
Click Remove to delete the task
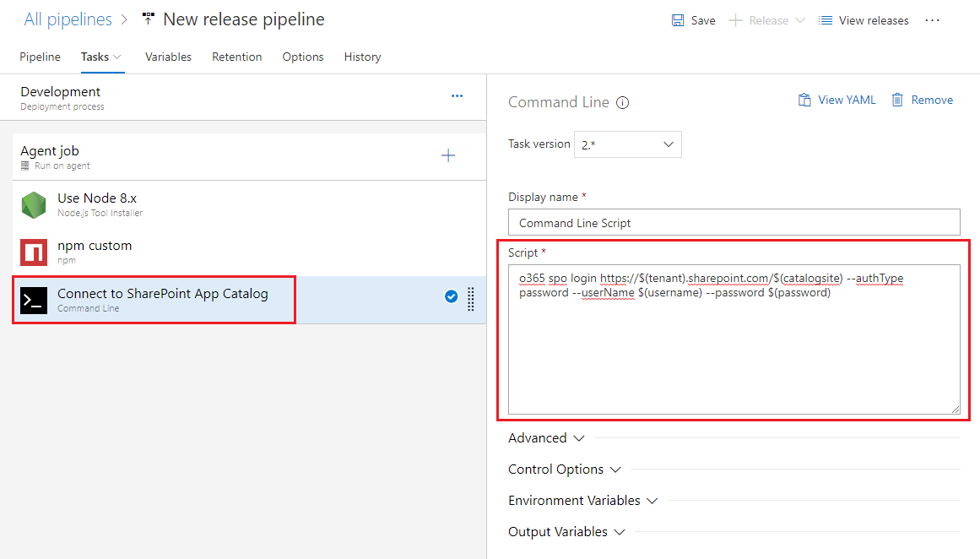pyautogui.click(x=922, y=100)
